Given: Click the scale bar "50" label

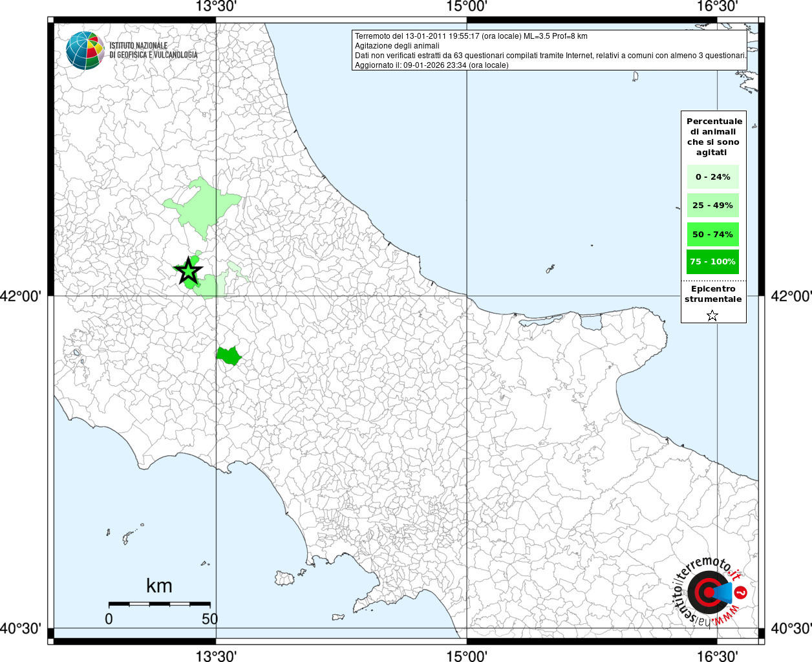Looking at the screenshot, I should tap(209, 619).
